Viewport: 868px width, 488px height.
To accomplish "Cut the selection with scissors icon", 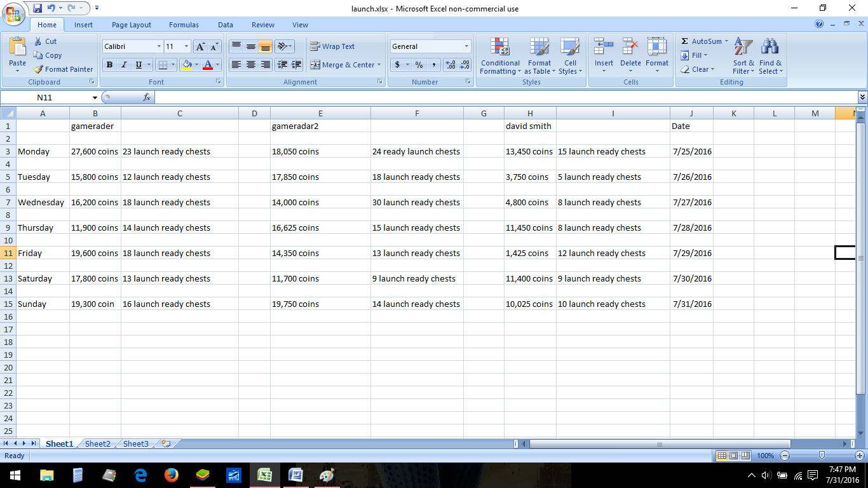I will [45, 41].
